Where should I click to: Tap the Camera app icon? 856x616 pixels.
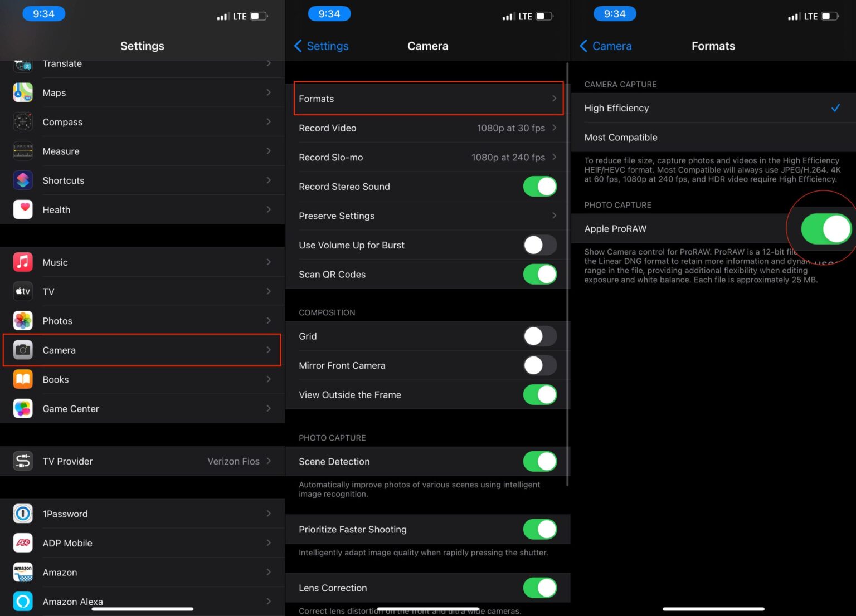coord(23,350)
